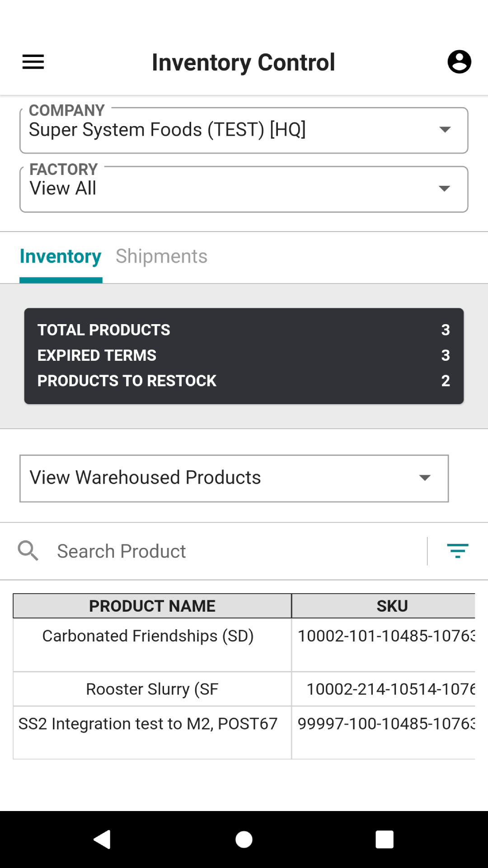
Task: Open the product filter icon
Action: 458,551
